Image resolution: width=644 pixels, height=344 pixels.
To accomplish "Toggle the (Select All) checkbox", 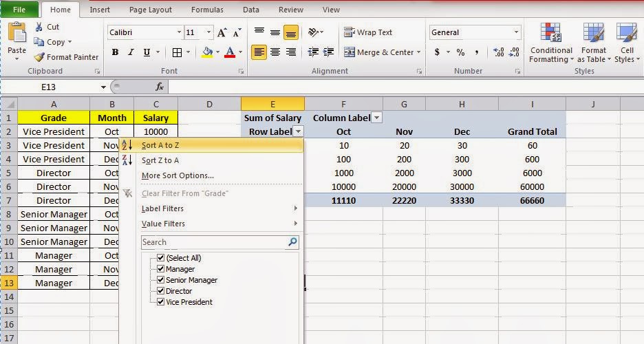I will [x=160, y=258].
